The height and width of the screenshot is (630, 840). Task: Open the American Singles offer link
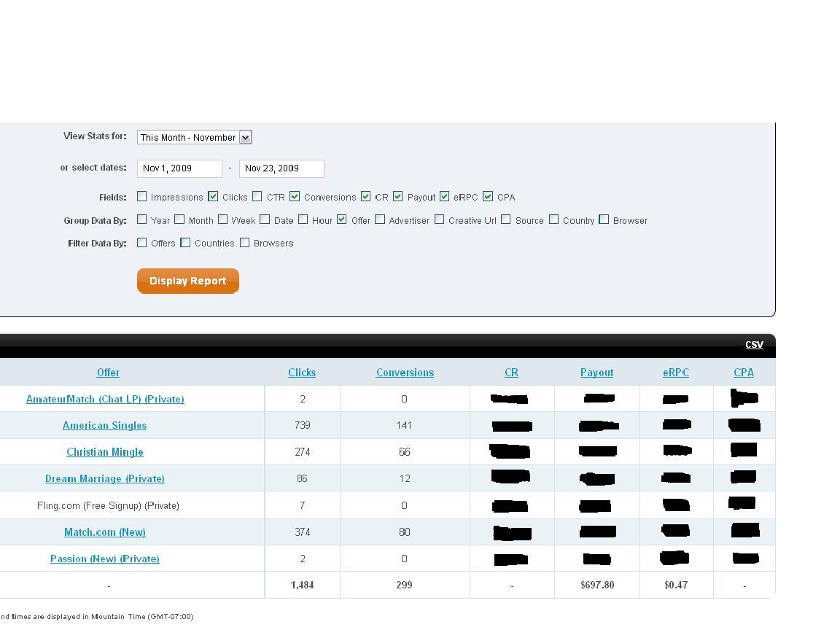point(104,426)
